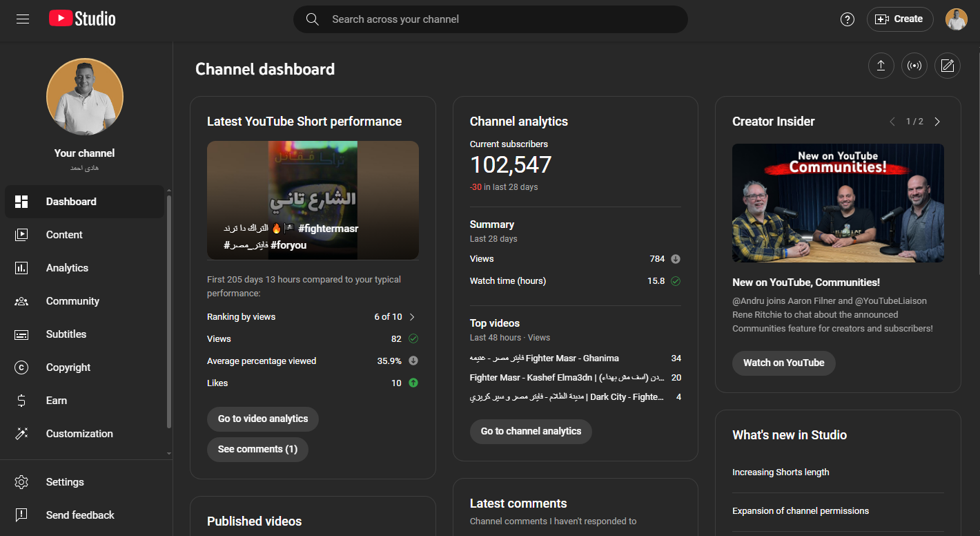Click the 'New on YouTube, Communities!' headline
This screenshot has width=980, height=536.
click(x=806, y=283)
